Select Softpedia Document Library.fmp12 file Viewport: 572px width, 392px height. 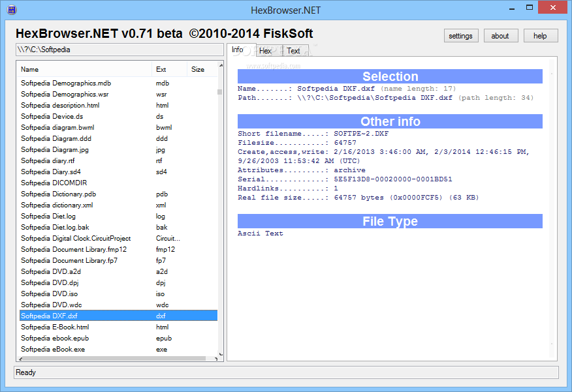tap(118, 250)
